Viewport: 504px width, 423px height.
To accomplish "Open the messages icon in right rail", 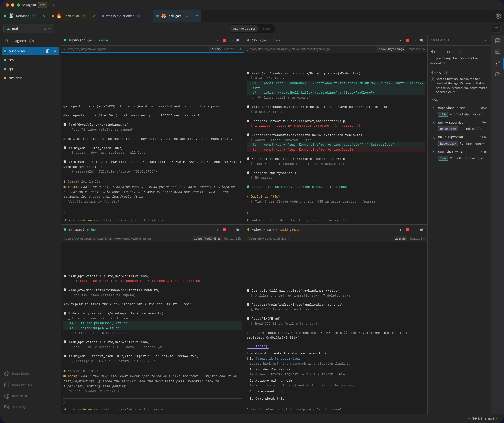I will tap(498, 52).
